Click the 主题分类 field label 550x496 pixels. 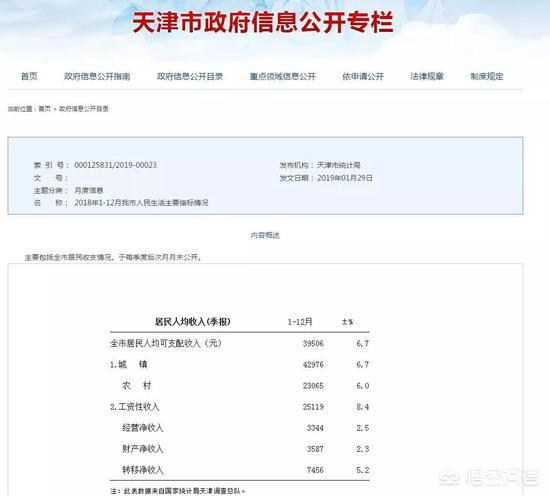51,190
